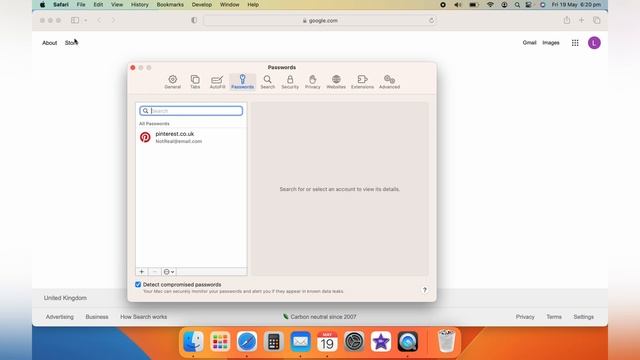The width and height of the screenshot is (640, 360).
Task: Click the remove password minus button
Action: [x=154, y=271]
